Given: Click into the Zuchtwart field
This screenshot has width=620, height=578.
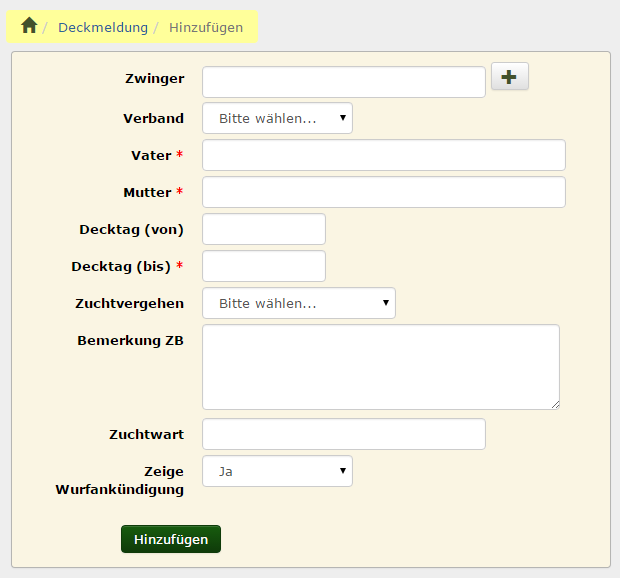Looking at the screenshot, I should (x=343, y=434).
